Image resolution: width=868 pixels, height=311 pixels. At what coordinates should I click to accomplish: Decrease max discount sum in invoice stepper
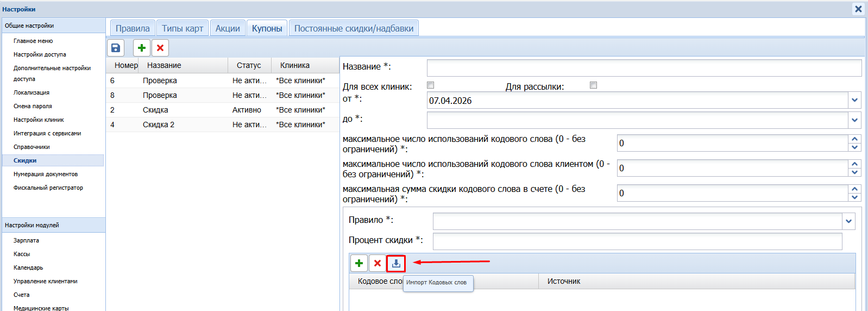pos(855,197)
